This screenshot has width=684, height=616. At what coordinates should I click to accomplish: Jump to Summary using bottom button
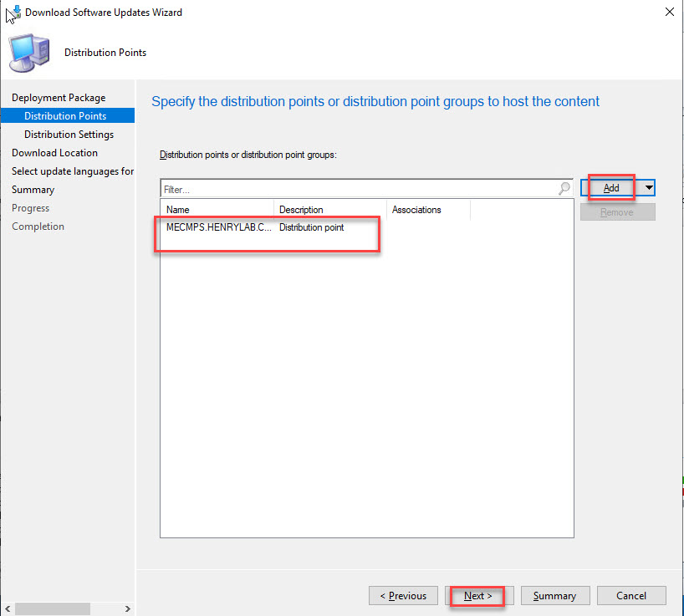tap(554, 596)
